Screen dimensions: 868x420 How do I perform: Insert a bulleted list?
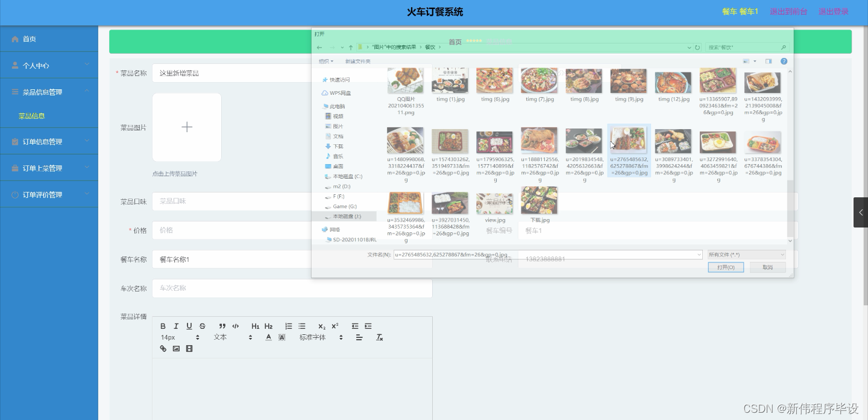(302, 326)
